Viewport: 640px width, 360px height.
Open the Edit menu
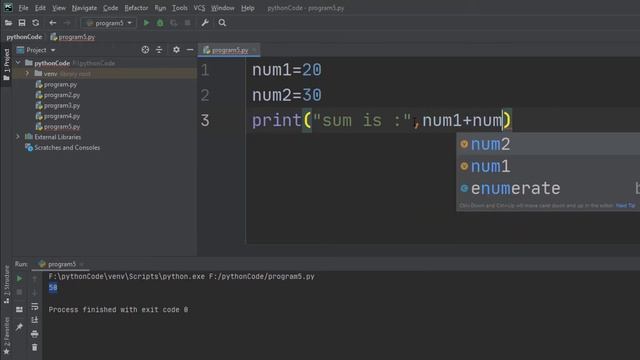click(x=40, y=8)
